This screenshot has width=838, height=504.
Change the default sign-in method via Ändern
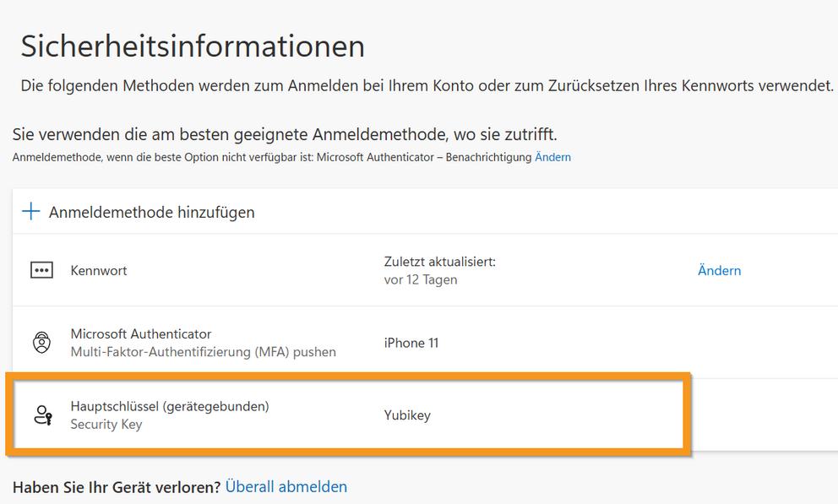tap(552, 157)
